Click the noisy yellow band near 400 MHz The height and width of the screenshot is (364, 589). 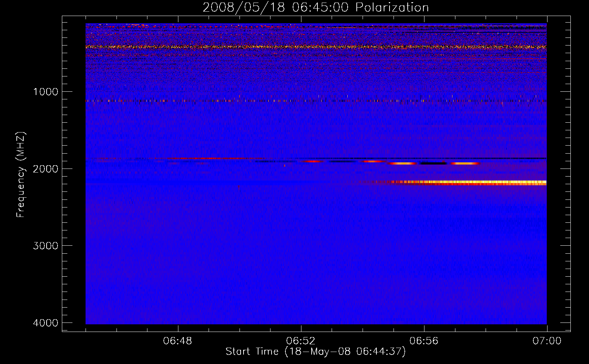click(316, 47)
